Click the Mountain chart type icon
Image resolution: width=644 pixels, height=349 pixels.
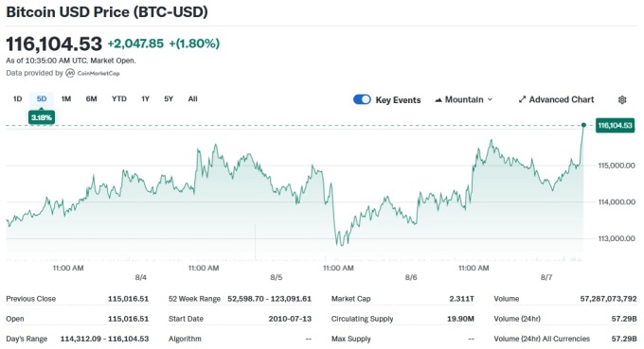pos(438,99)
